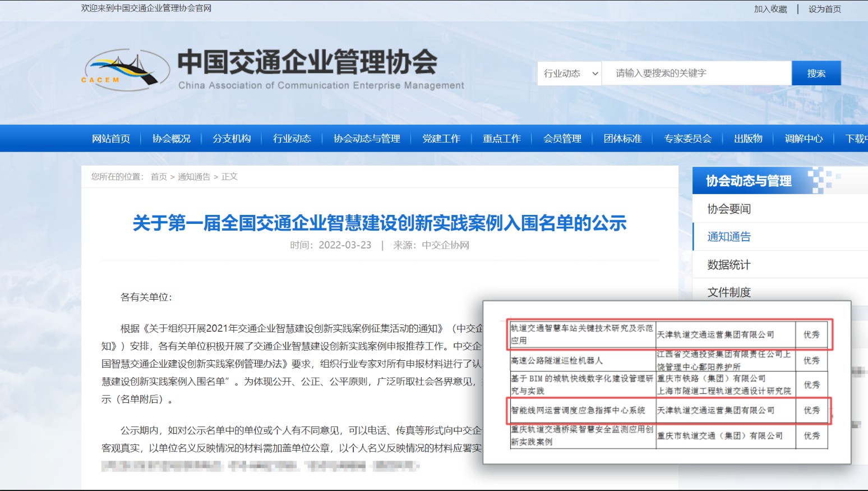Open 协会概况 navigation item
The image size is (868, 491).
click(x=172, y=139)
